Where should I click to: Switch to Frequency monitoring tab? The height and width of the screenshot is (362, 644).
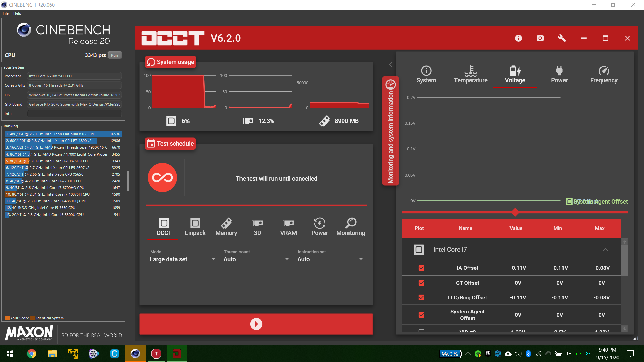[604, 75]
